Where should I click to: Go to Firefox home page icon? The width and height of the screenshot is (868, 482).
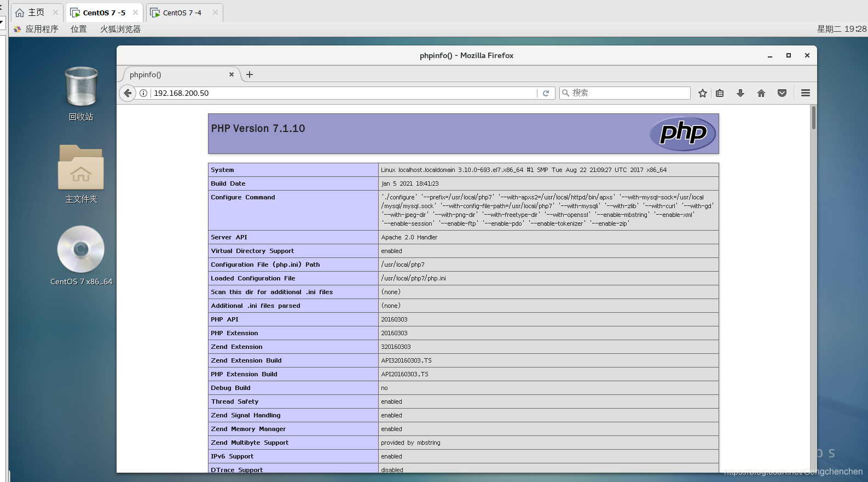coord(761,93)
